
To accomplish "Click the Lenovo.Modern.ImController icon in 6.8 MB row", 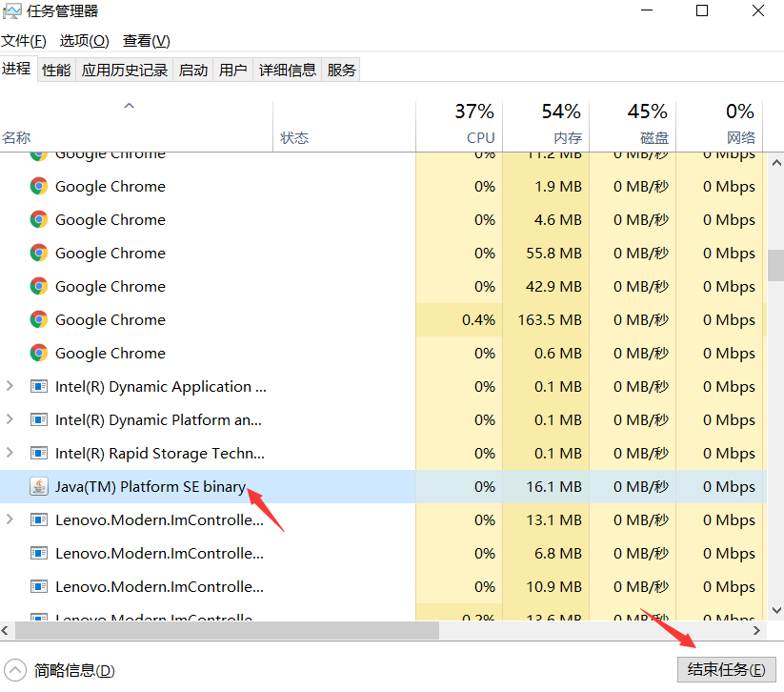I will [x=39, y=554].
